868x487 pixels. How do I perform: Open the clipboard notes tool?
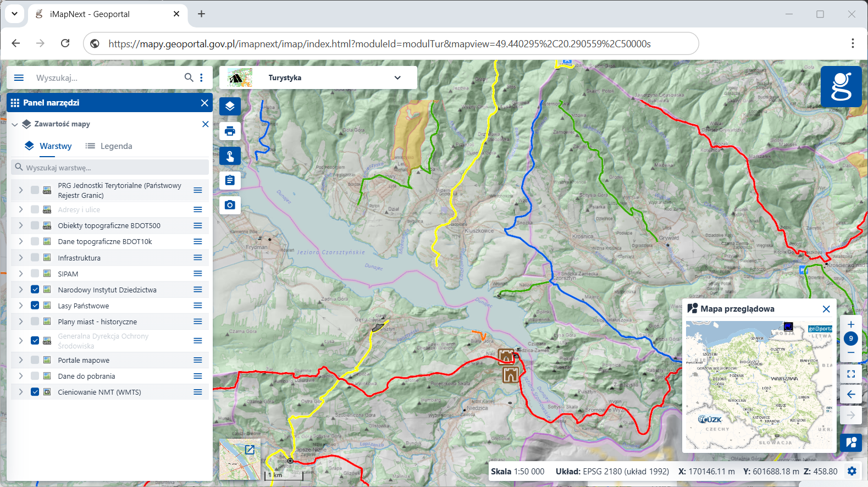(230, 180)
